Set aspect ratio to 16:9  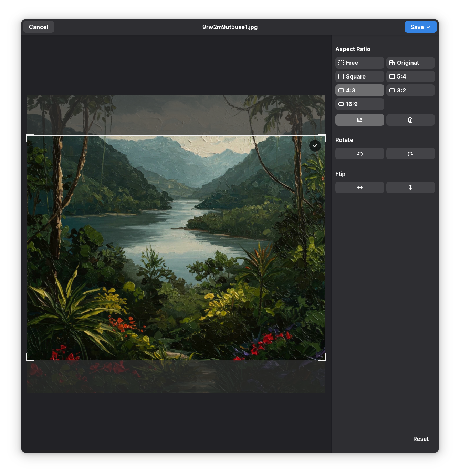coord(359,104)
